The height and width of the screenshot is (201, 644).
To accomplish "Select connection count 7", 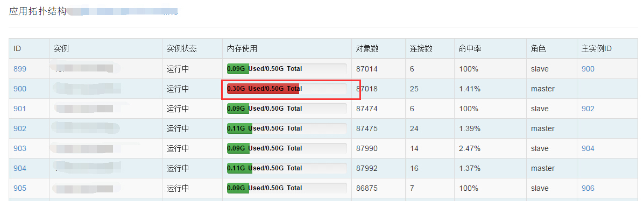I will [412, 188].
